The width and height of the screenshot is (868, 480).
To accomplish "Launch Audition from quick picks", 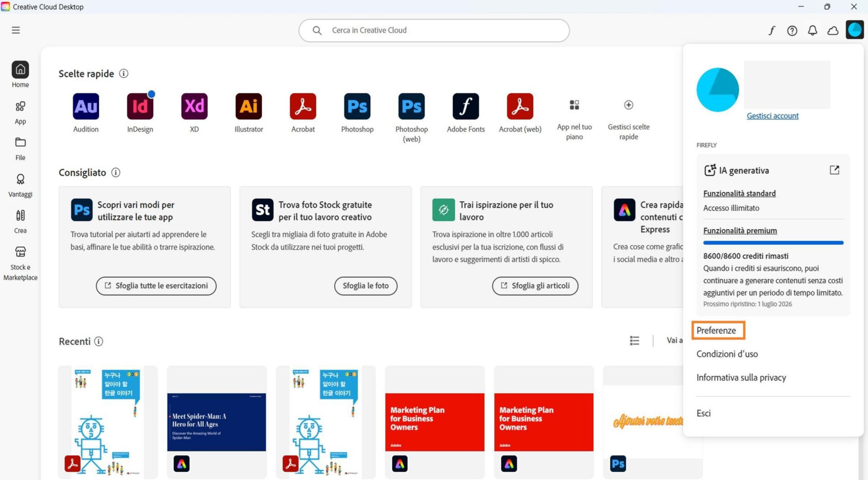I will click(86, 106).
